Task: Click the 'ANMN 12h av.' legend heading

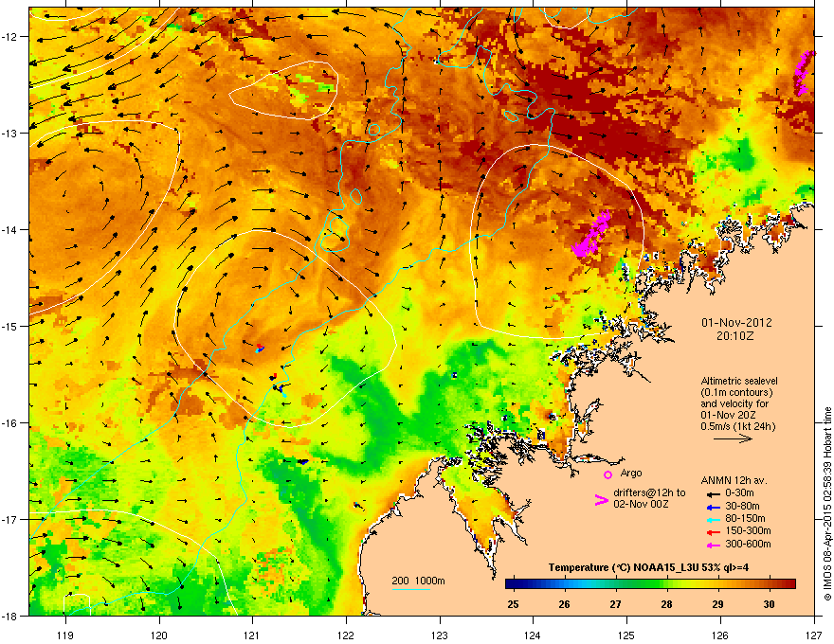Action: (734, 481)
